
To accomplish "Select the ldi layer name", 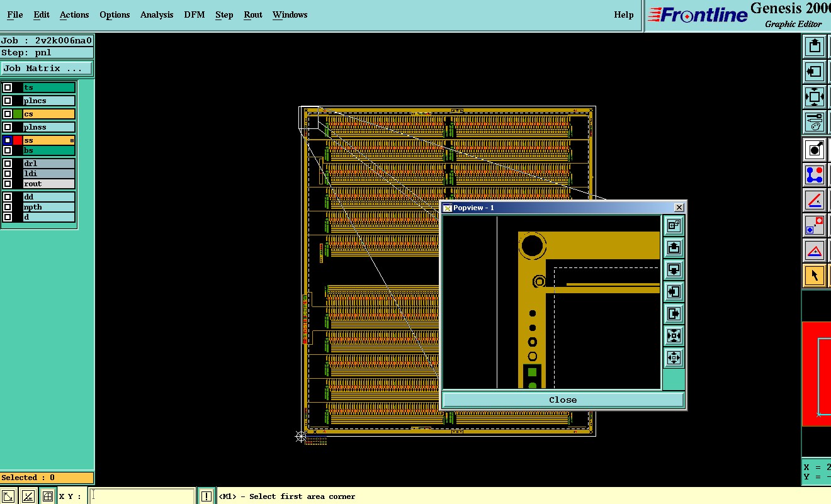I will tap(49, 174).
